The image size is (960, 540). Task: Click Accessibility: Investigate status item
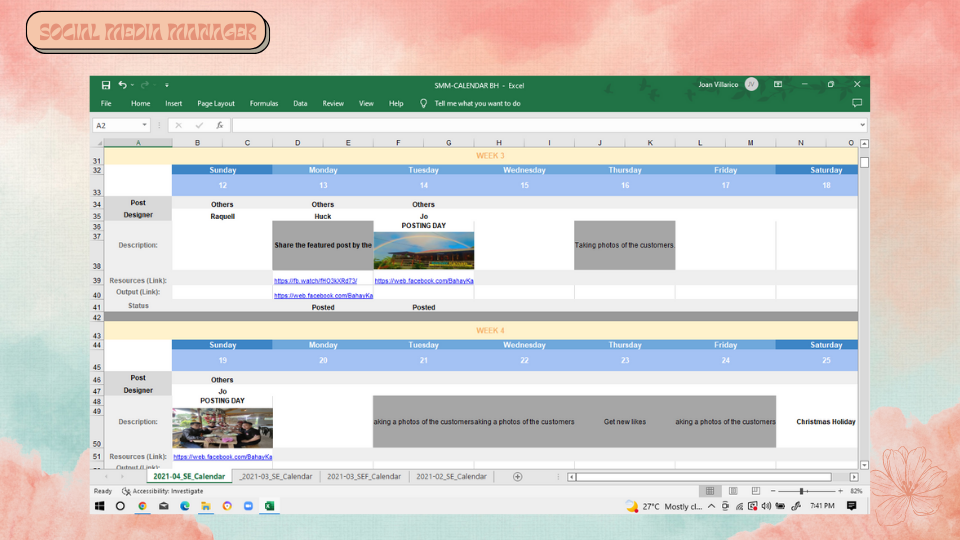click(x=162, y=491)
